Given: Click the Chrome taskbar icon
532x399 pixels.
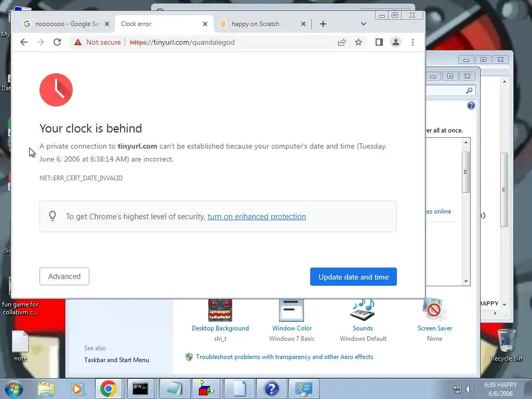Looking at the screenshot, I should 108,389.
